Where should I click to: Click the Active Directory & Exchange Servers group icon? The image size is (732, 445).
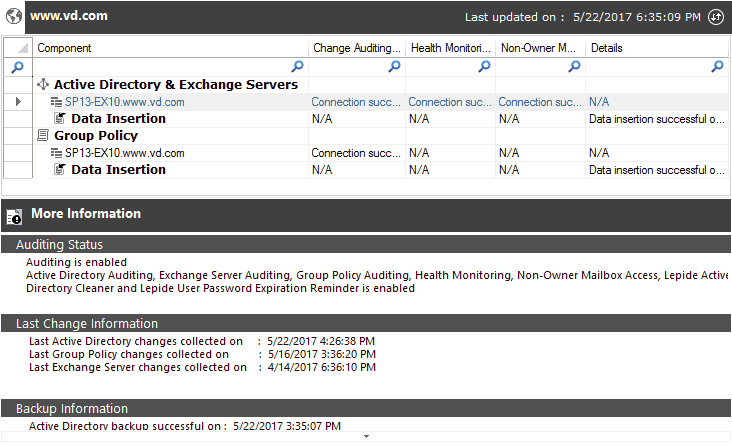pyautogui.click(x=43, y=85)
